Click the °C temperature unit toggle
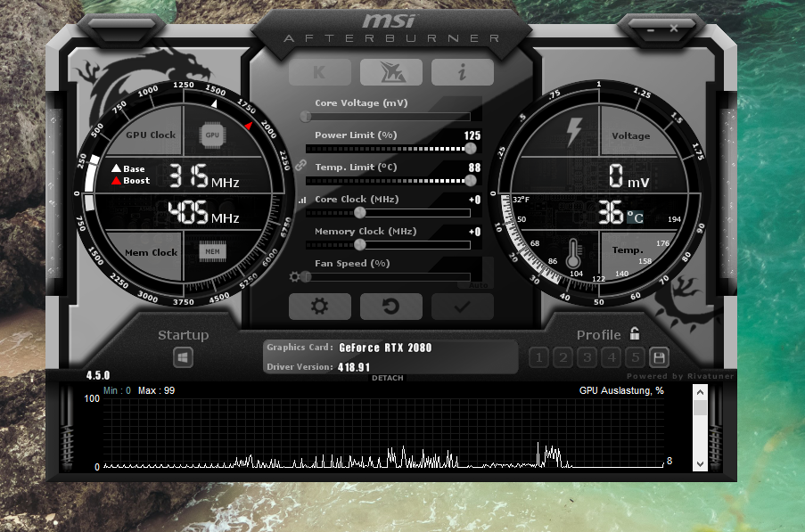This screenshot has height=532, width=805. tap(635, 217)
